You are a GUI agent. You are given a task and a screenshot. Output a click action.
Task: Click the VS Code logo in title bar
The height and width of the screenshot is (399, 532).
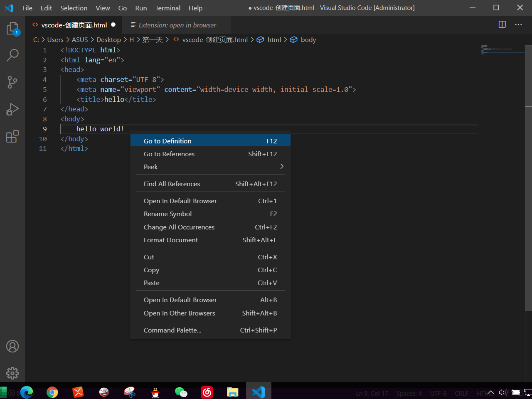9,8
